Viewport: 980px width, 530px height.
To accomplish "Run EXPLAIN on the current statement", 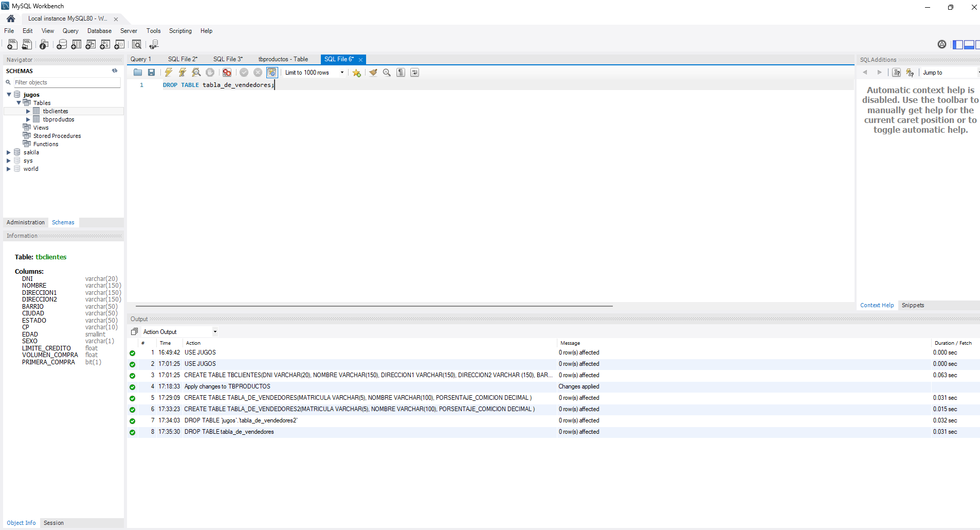I will click(x=196, y=73).
